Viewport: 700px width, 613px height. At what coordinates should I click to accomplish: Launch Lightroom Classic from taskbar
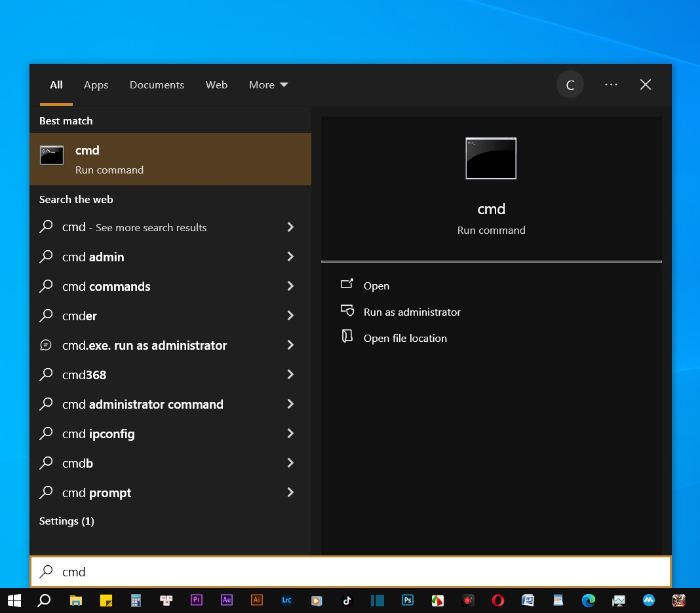tap(286, 601)
